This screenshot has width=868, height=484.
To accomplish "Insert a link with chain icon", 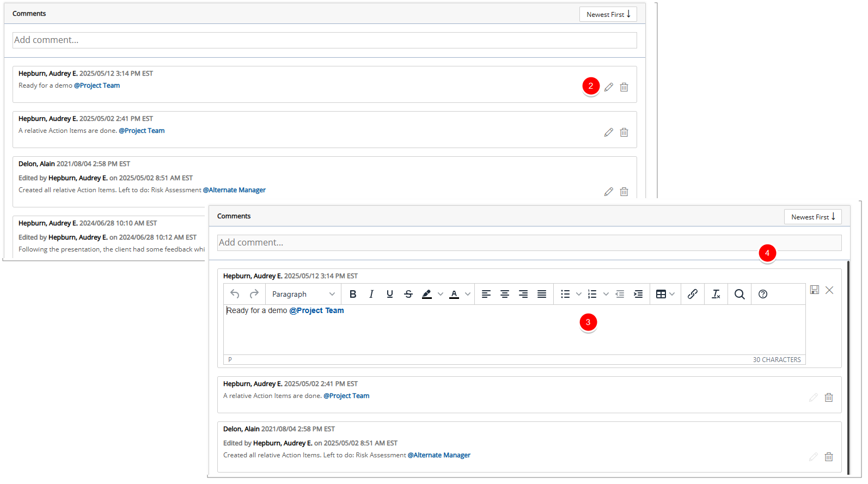I will [x=693, y=294].
